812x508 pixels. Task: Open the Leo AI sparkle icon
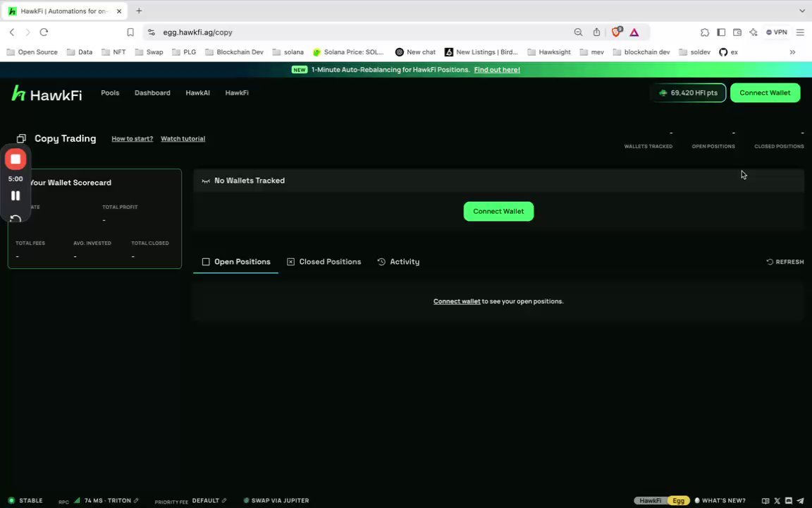click(753, 32)
